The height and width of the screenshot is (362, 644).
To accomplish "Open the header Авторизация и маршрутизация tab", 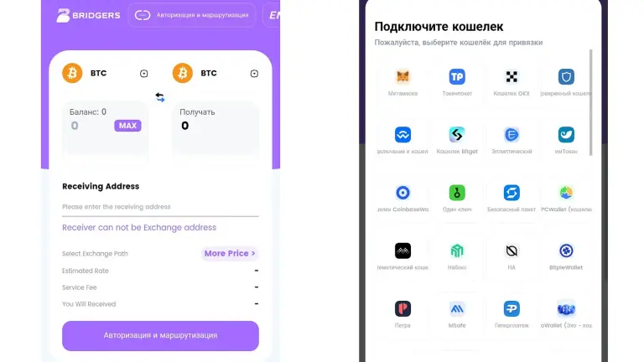I will (192, 15).
